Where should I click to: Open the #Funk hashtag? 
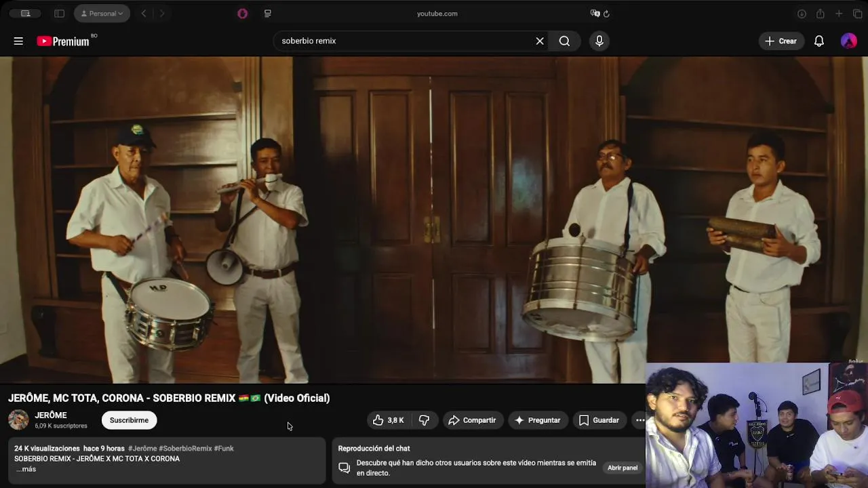(224, 449)
